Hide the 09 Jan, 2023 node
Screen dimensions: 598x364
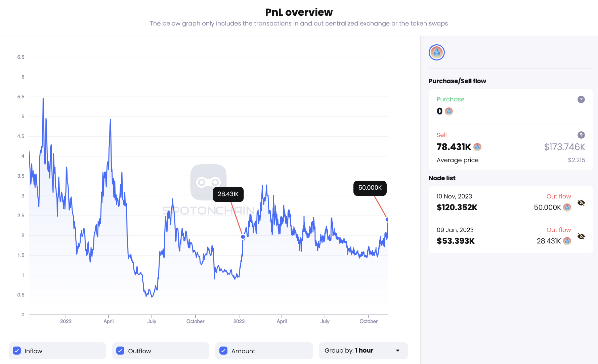[x=581, y=236]
